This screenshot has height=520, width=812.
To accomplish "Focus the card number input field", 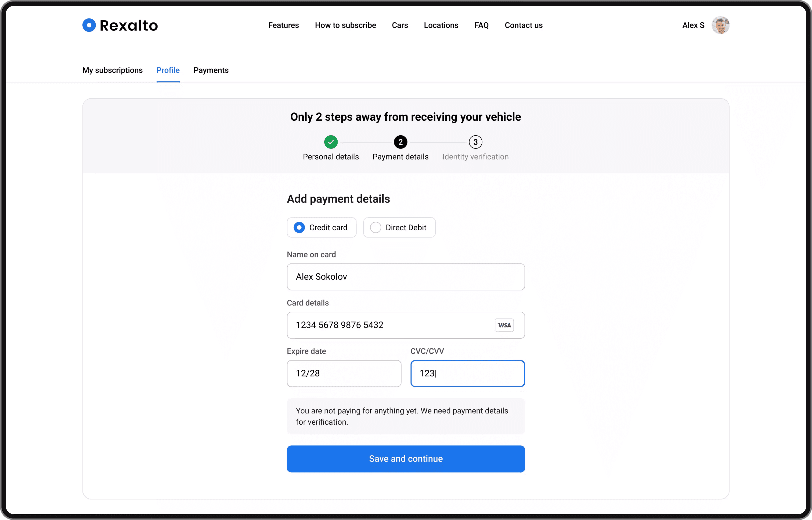I will pyautogui.click(x=388, y=325).
